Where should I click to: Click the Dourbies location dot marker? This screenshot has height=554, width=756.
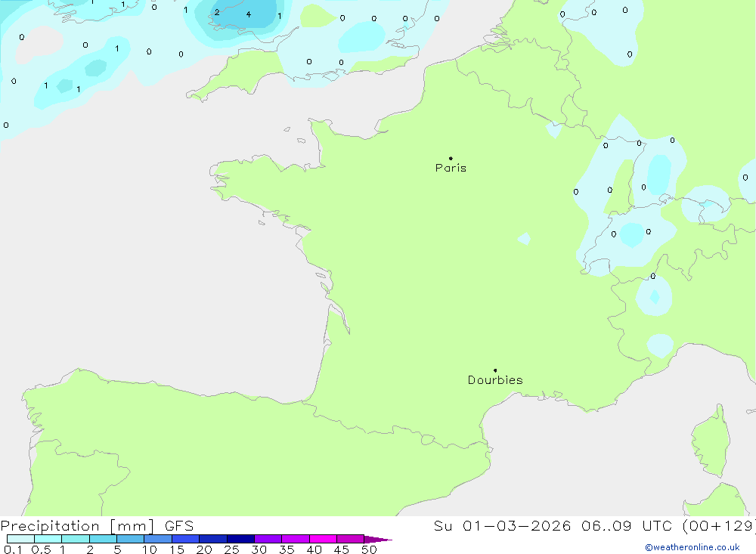[495, 370]
